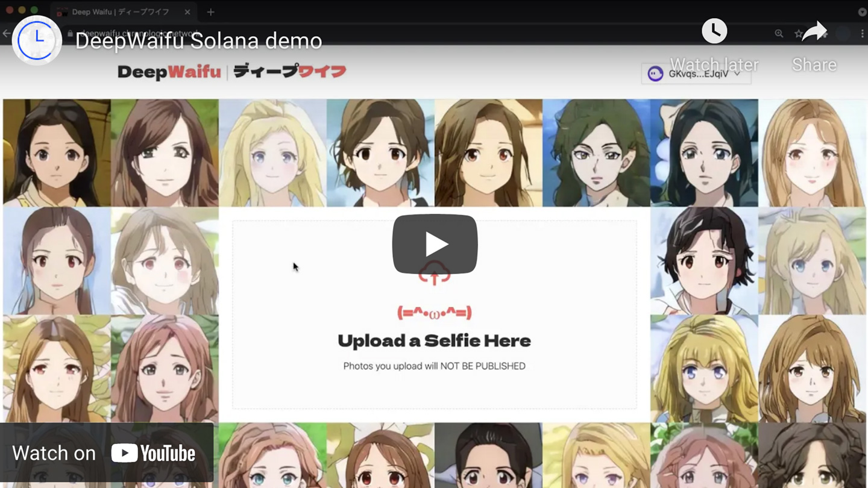Play the DeepWaifu Solana demo video
The image size is (868, 488).
tap(435, 244)
